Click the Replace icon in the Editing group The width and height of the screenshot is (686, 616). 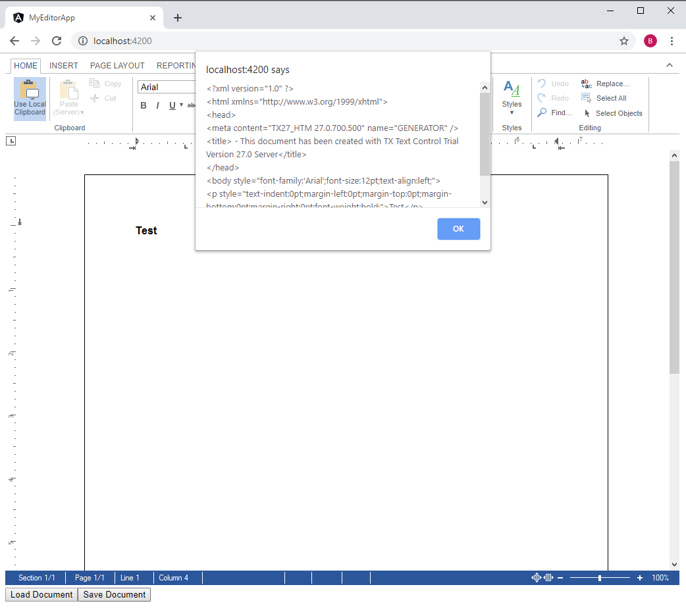586,83
